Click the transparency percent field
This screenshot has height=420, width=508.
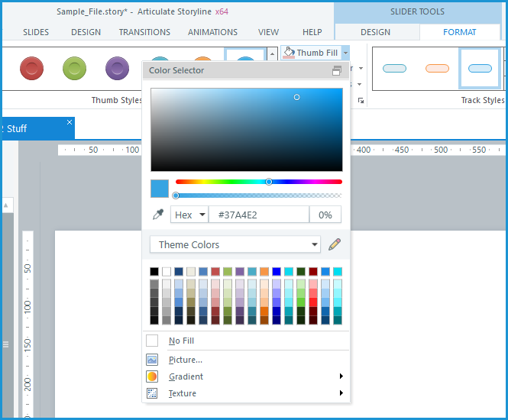[x=325, y=215]
